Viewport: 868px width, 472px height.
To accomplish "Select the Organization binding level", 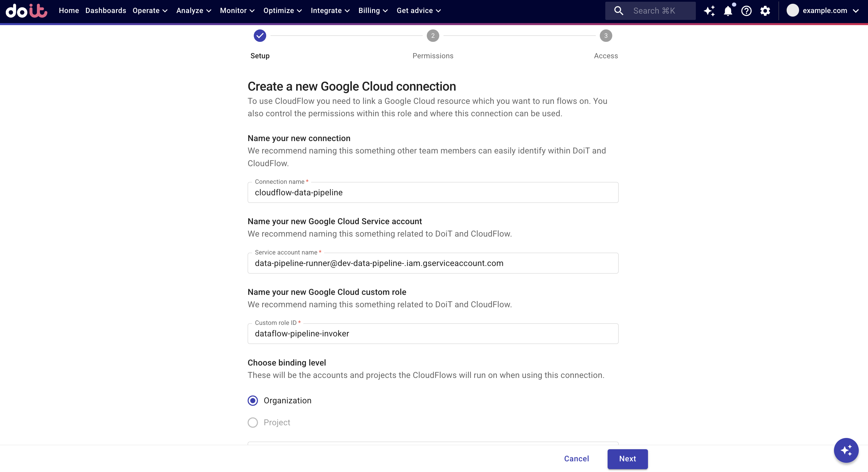I will 253,400.
